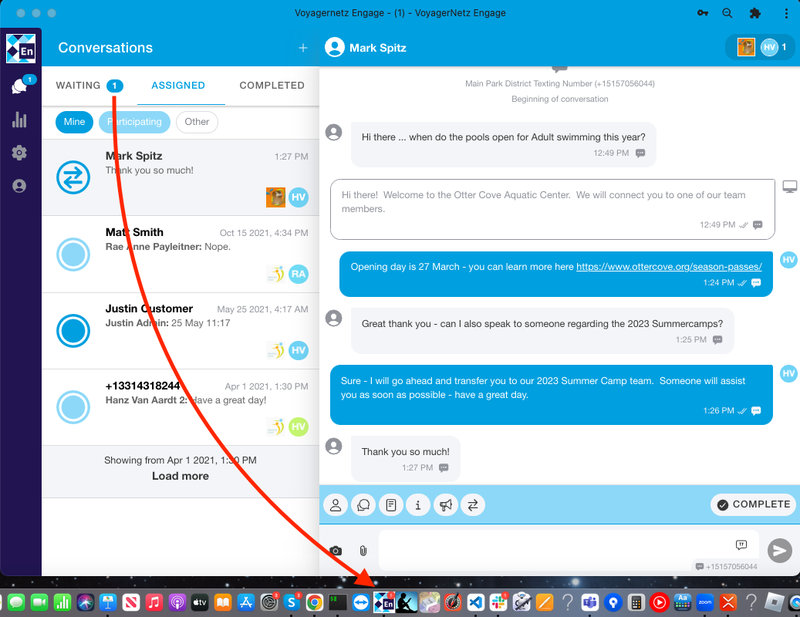Viewport: 800px width, 617px height.
Task: Click the Mark Spitz name in chat header
Action: click(x=378, y=48)
